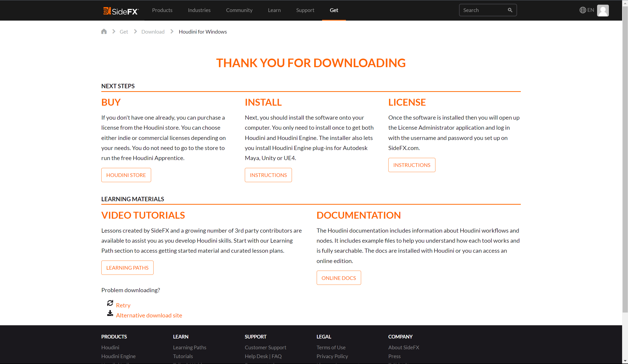
Task: Open the Learn menu item
Action: pos(274,10)
